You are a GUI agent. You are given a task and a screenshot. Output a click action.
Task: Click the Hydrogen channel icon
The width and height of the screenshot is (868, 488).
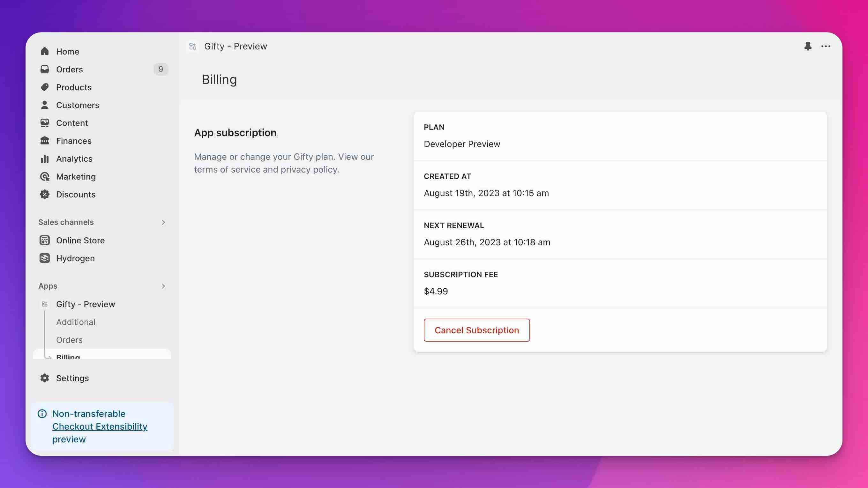click(x=44, y=258)
